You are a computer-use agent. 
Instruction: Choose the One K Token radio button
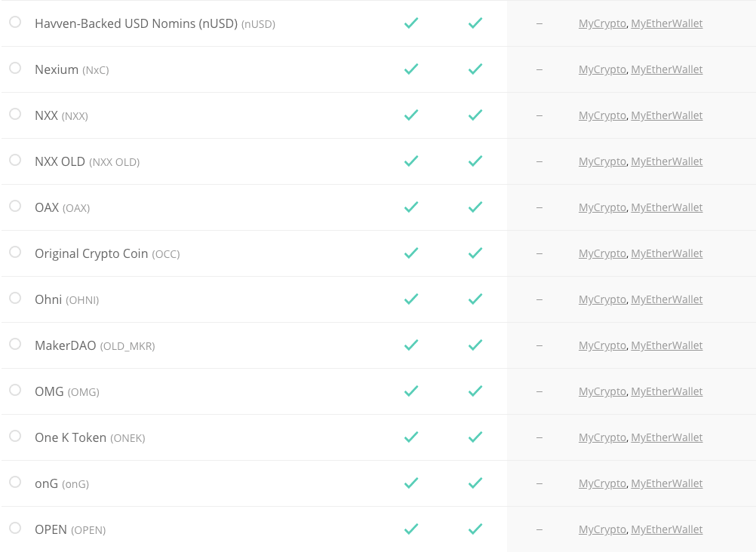coord(15,436)
